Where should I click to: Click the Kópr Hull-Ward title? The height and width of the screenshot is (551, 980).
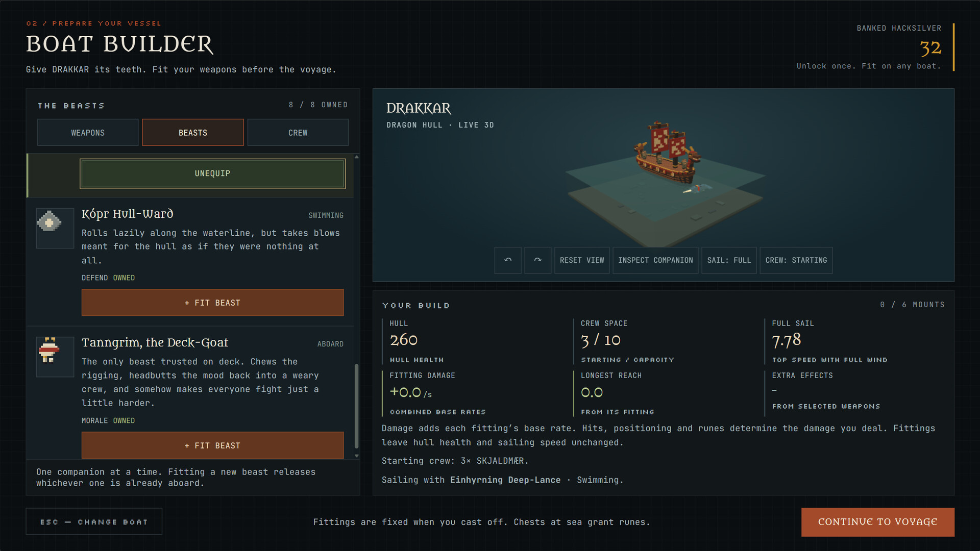tap(128, 214)
